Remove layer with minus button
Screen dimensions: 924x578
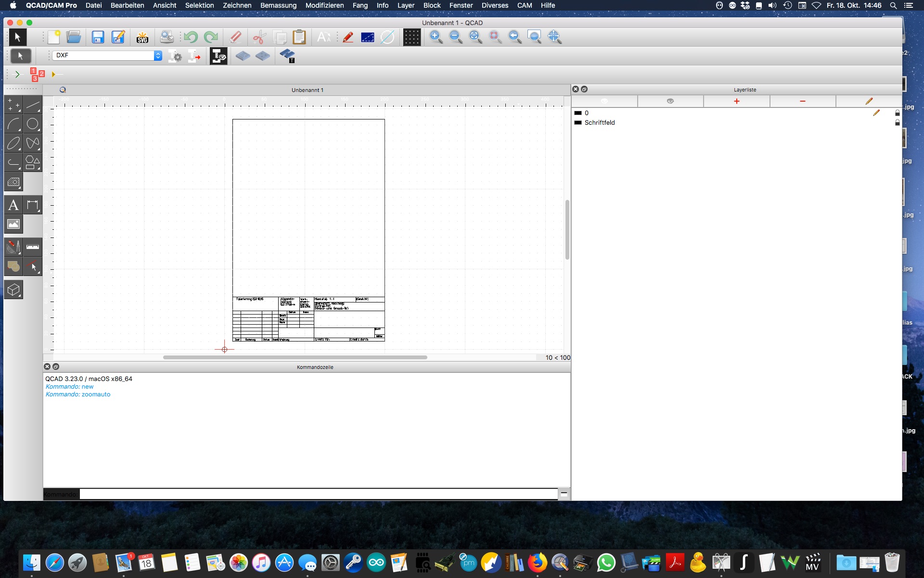click(x=802, y=101)
